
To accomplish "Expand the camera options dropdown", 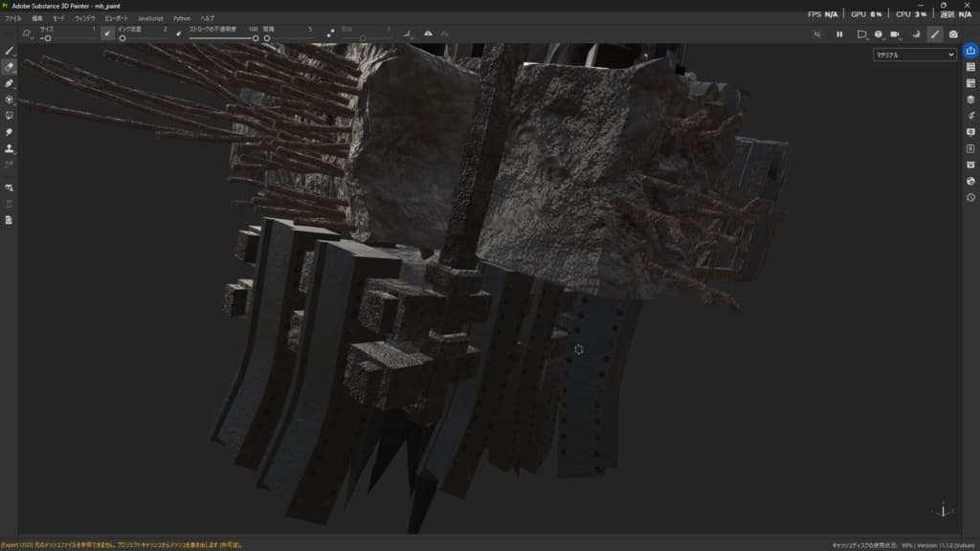I will pos(897,34).
